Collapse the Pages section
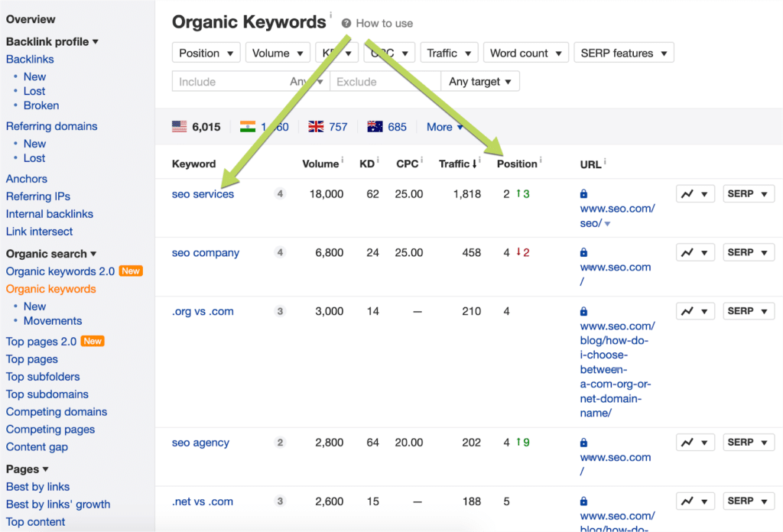Viewport: 783px width, 532px height. 27,469
